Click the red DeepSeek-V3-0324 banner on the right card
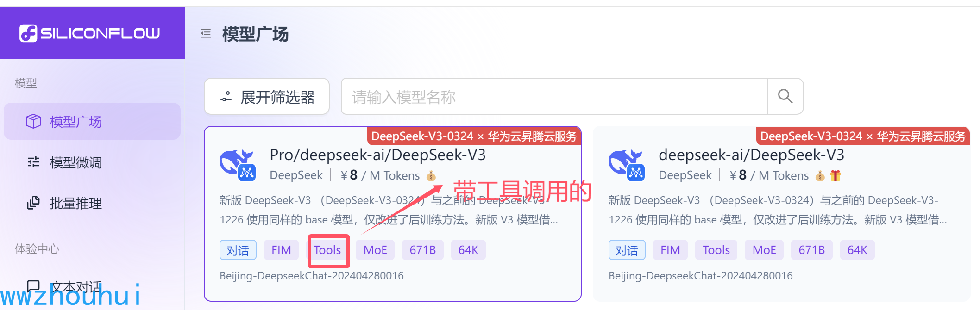This screenshot has width=980, height=310. pos(863,136)
